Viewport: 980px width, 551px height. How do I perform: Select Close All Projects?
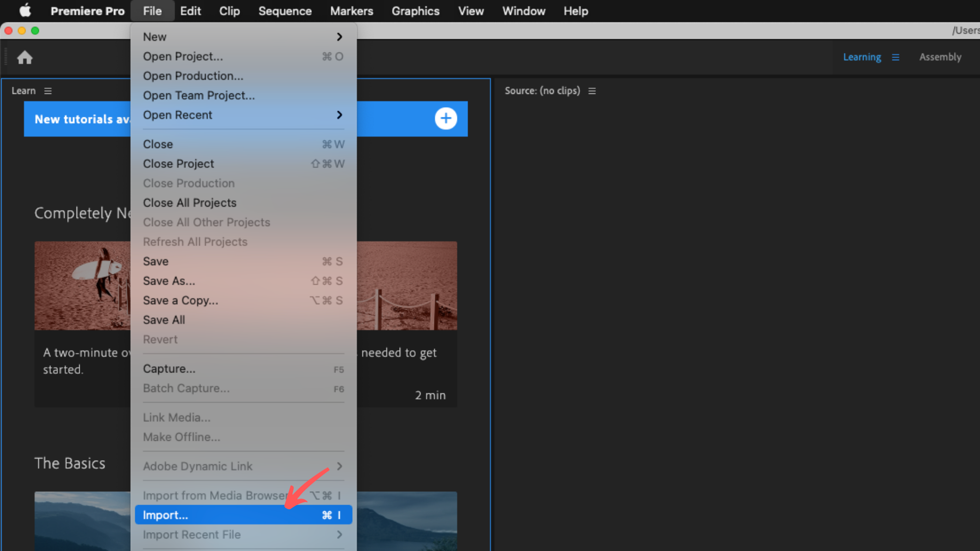point(243,203)
